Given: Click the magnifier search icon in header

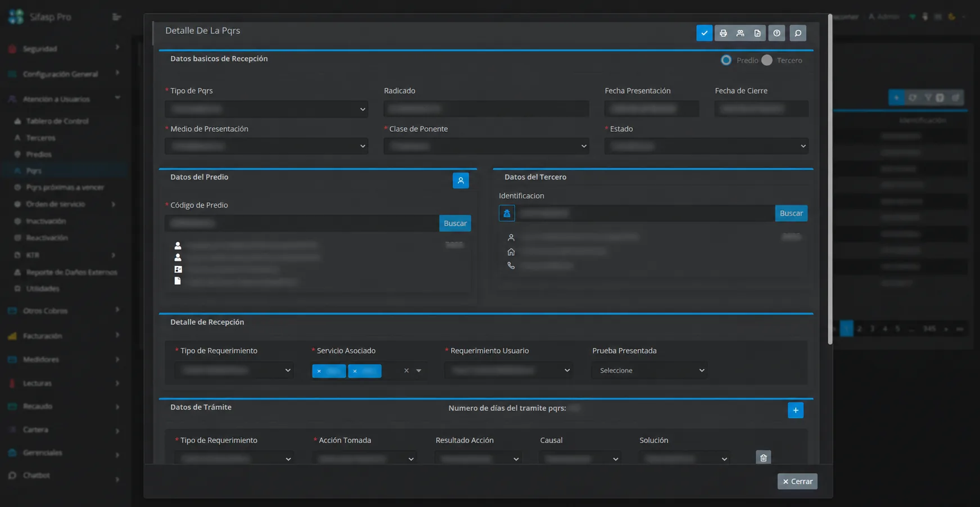Looking at the screenshot, I should tap(798, 33).
